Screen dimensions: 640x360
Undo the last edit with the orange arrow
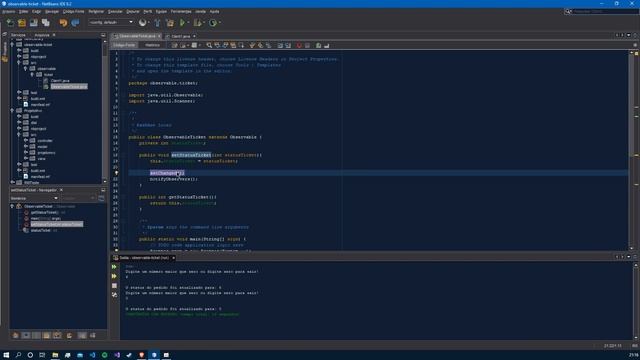[63, 23]
